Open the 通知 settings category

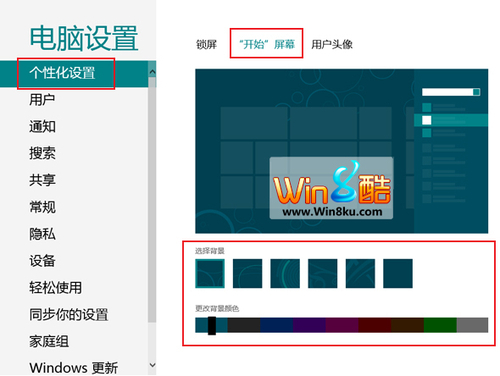(x=42, y=127)
